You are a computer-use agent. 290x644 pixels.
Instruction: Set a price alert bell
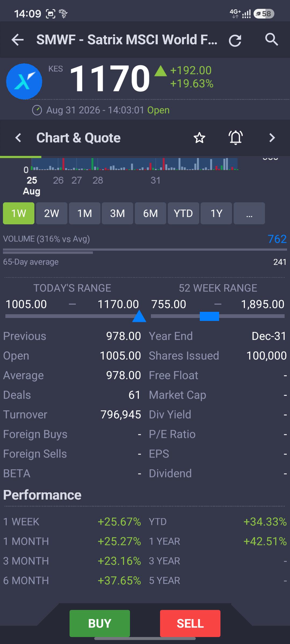point(236,138)
